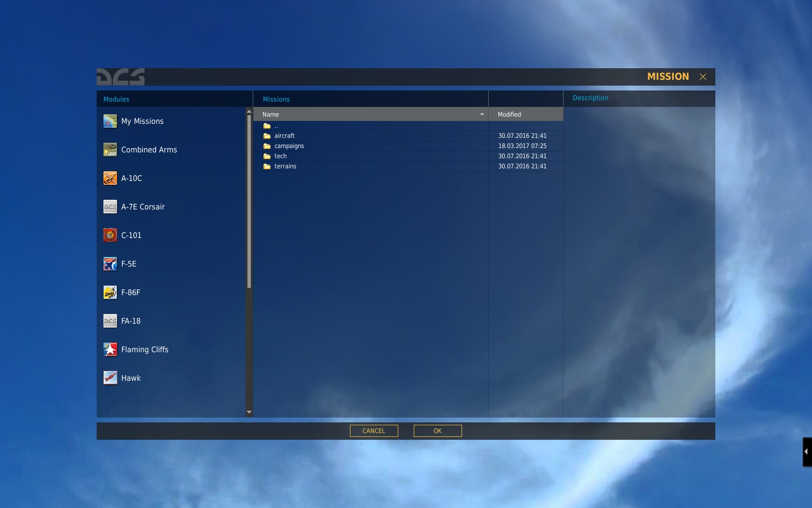The image size is (812, 508).
Task: Click the aircraft row modified date
Action: [x=522, y=136]
